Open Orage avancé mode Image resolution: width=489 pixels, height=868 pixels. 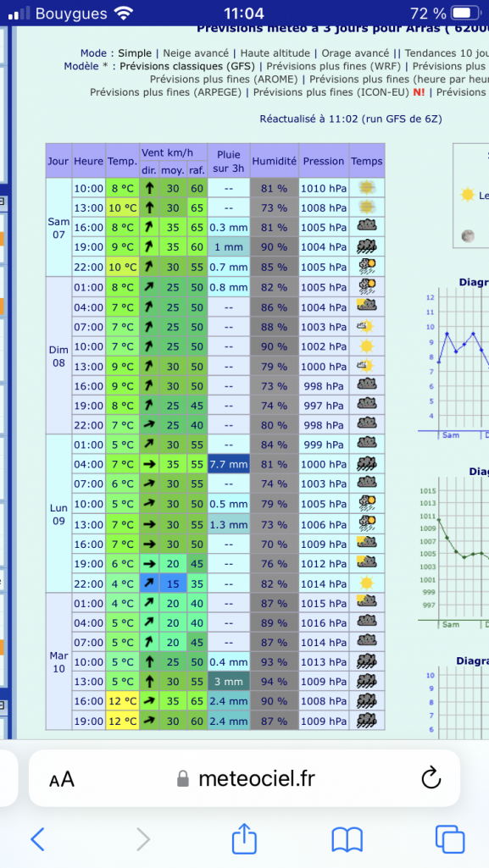(355, 53)
